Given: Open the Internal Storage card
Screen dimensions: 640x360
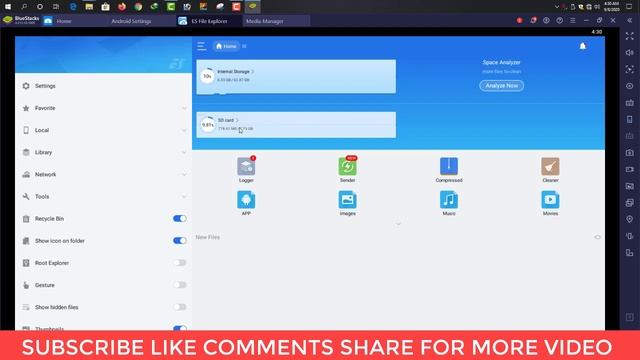Looking at the screenshot, I should (296, 77).
